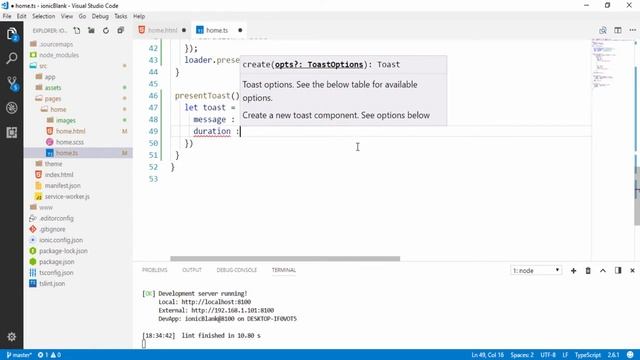Screen dimensions: 640x360
Task: Click the New File icon in Explorer
Action: pos(77,30)
